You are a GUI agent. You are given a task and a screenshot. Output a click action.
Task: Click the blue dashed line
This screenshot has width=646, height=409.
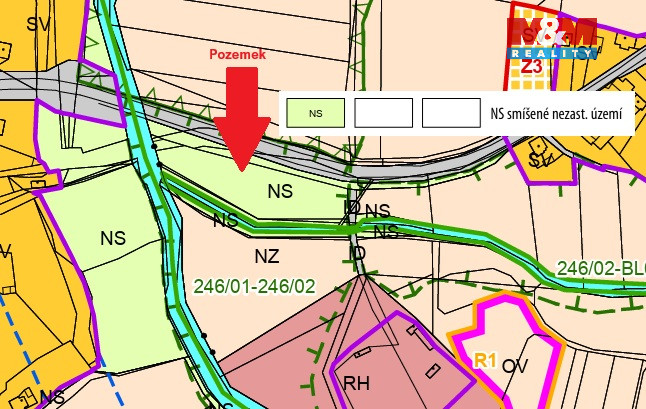(x=62, y=350)
